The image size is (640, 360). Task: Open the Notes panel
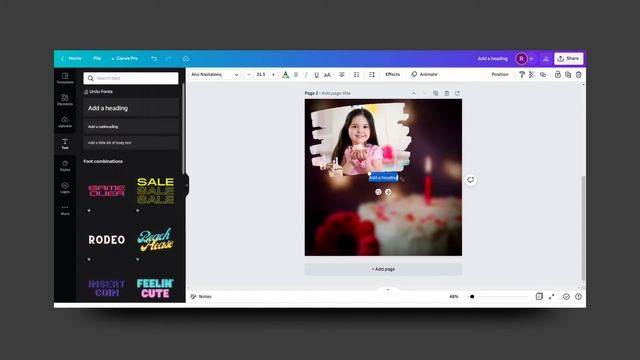pyautogui.click(x=201, y=297)
